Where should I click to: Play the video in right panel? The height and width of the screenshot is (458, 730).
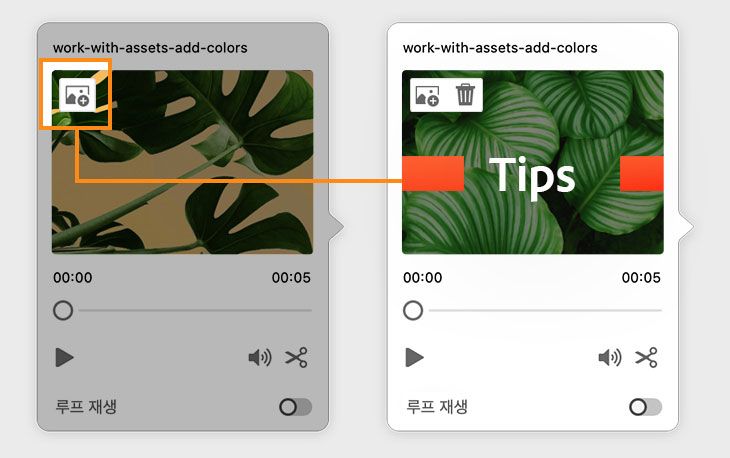pyautogui.click(x=414, y=357)
